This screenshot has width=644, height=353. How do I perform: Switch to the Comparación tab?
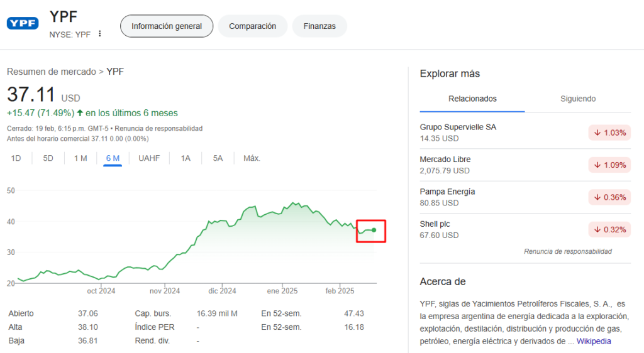coord(252,26)
